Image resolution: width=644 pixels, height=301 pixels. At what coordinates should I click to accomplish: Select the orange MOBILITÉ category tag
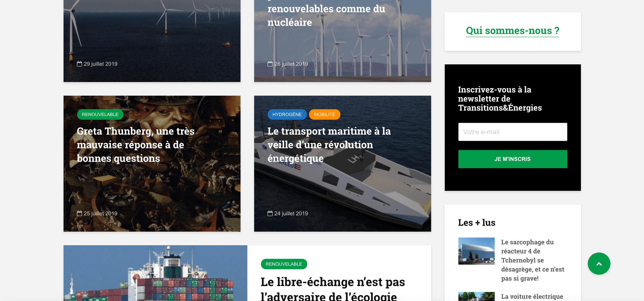pos(324,114)
